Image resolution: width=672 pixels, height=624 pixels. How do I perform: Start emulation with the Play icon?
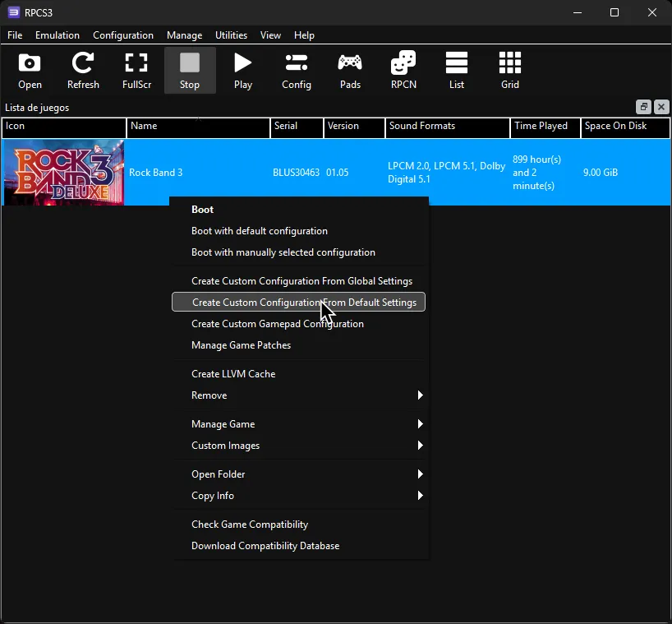[x=242, y=70]
